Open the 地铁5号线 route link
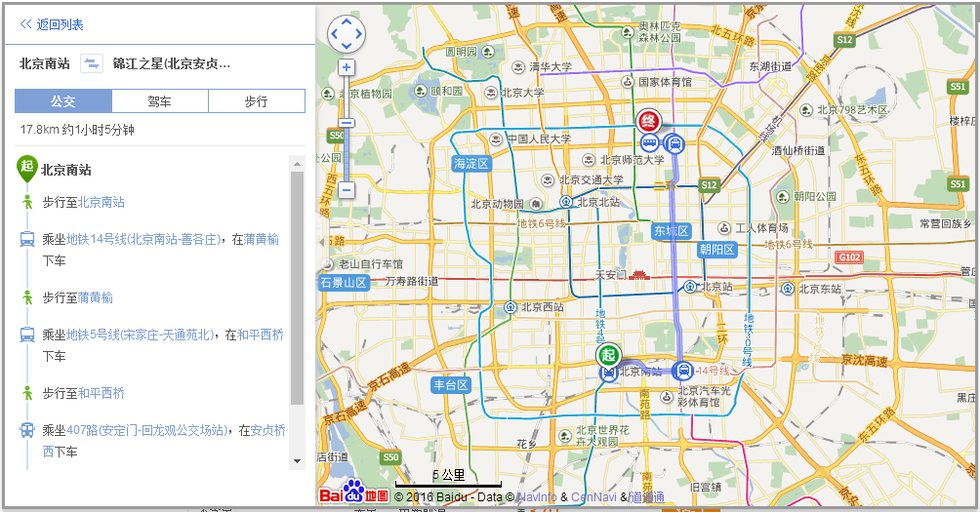This screenshot has width=980, height=512. (x=140, y=335)
